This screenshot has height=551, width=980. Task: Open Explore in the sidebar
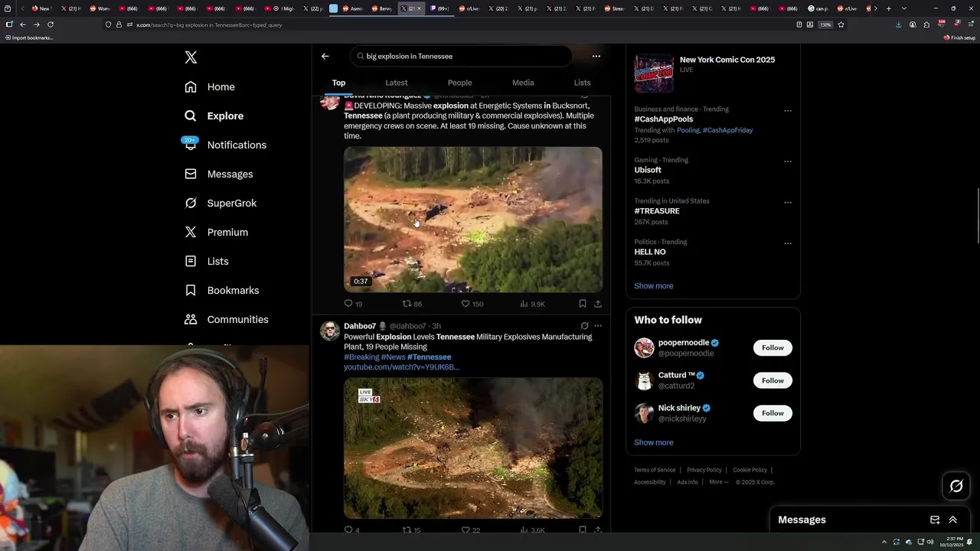214,116
